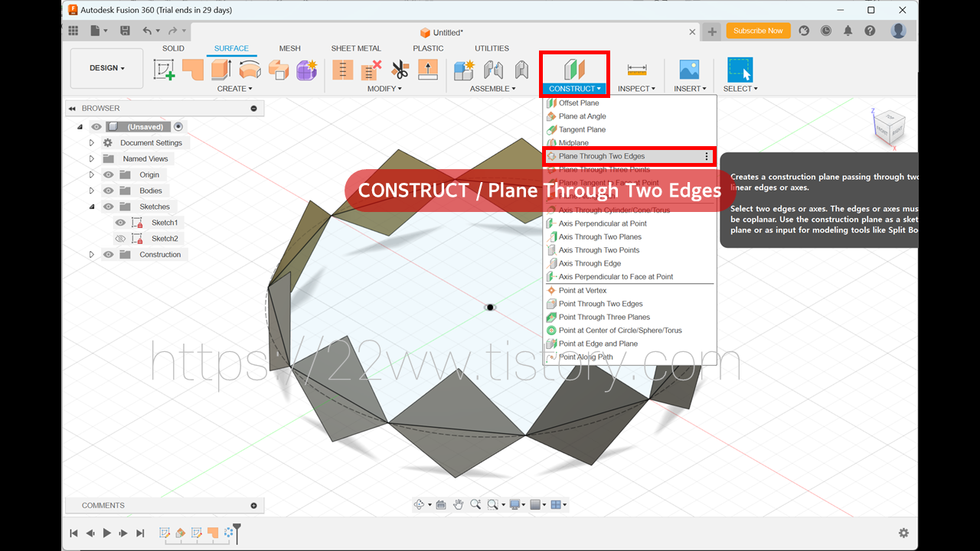
Task: Click the ViewCube to reorient view
Action: (x=888, y=127)
